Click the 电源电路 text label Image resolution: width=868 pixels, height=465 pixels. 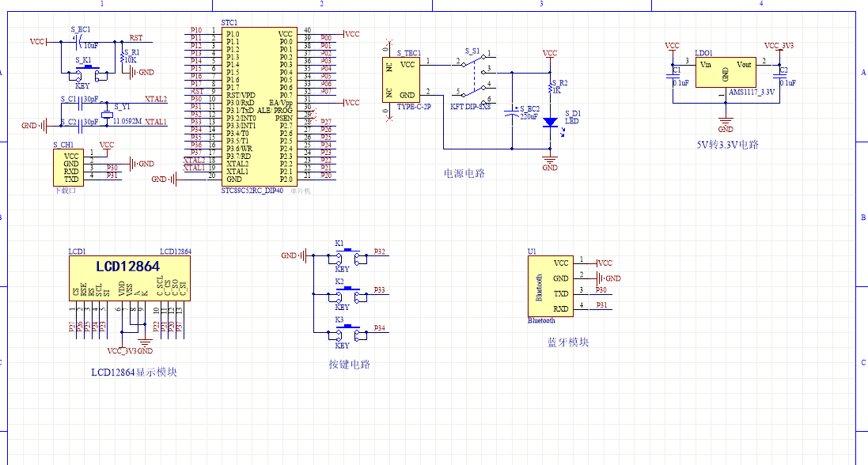[464, 172]
